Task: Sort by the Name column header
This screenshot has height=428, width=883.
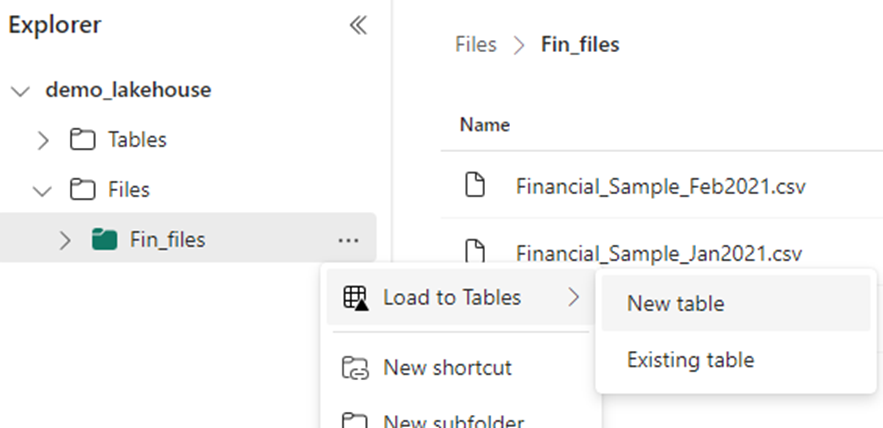Action: click(485, 124)
